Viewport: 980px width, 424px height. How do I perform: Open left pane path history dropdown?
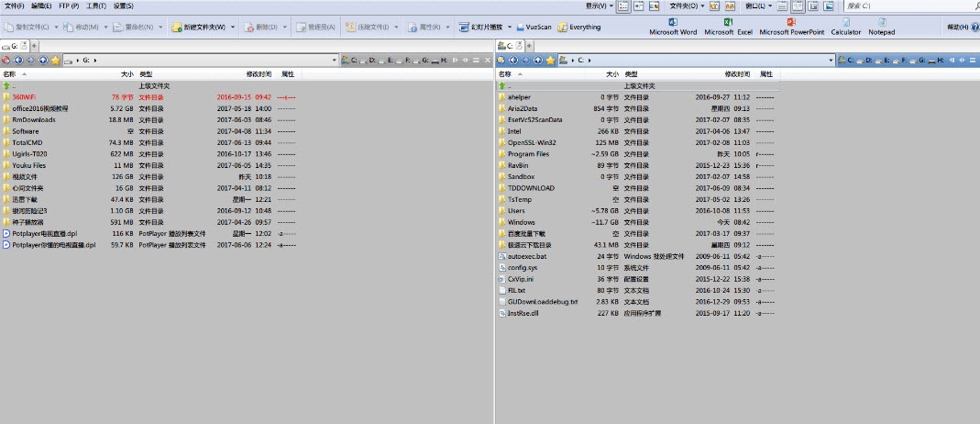point(336,61)
